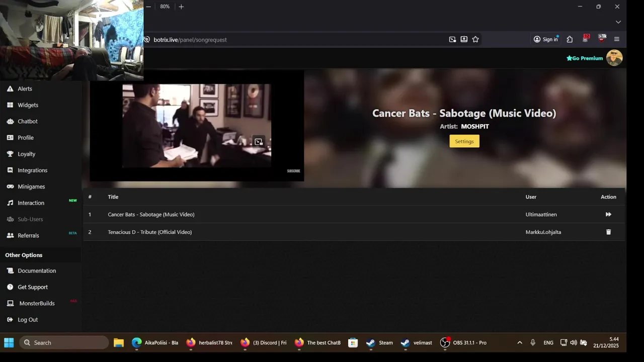Open Alerts in the sidebar
Screen dimensions: 644x362
[25, 88]
